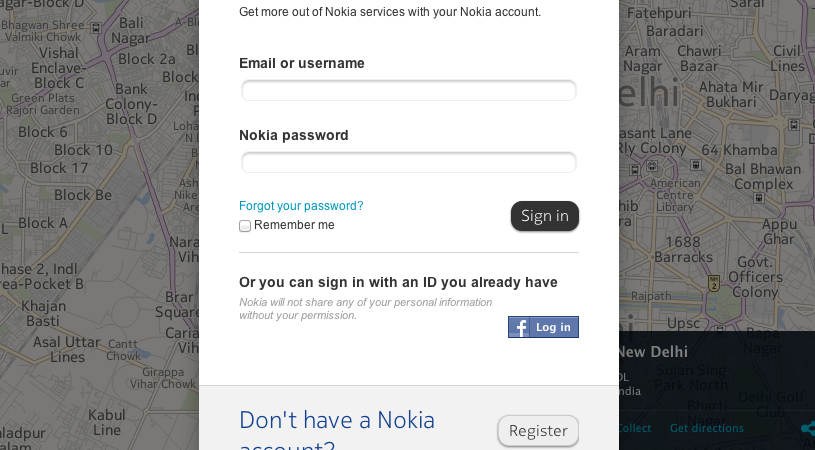Click the share icon beside Get directions
The height and width of the screenshot is (450, 815).
coord(807,428)
